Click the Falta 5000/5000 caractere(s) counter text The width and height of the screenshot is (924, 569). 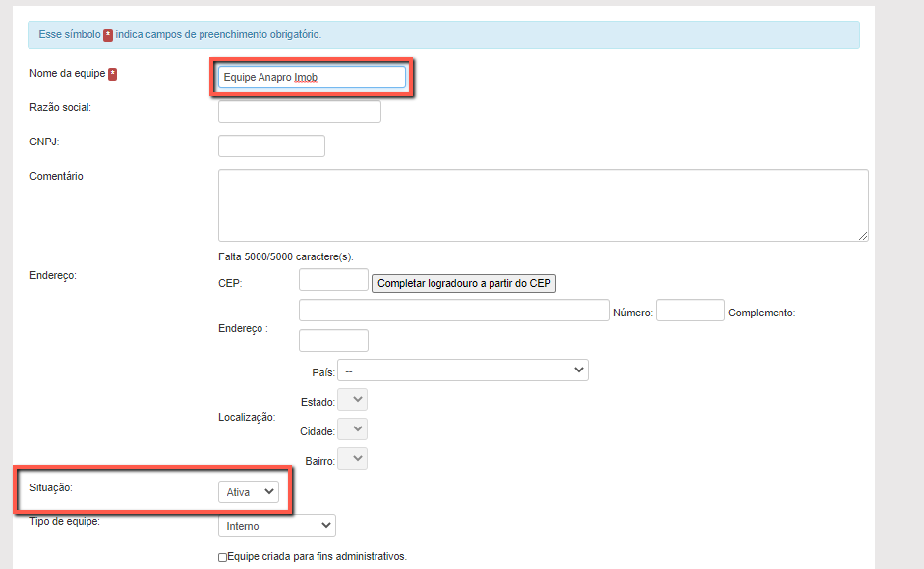[285, 256]
